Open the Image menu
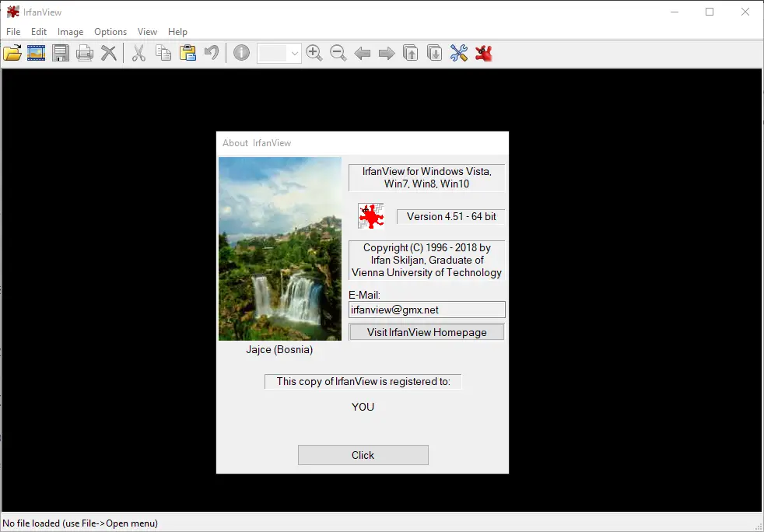Image resolution: width=764 pixels, height=532 pixels. click(x=70, y=32)
